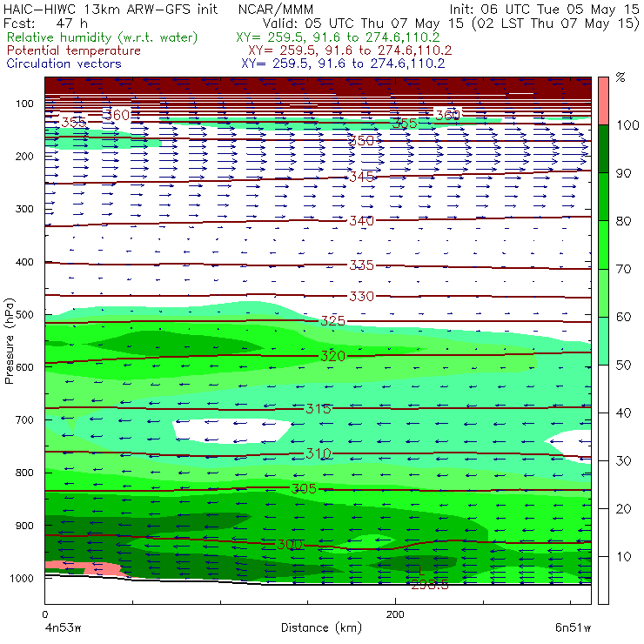Click the 'HAIC-HIWC 13km ARW-GFS init' title text
The height and width of the screenshot is (644, 644).
click(111, 10)
